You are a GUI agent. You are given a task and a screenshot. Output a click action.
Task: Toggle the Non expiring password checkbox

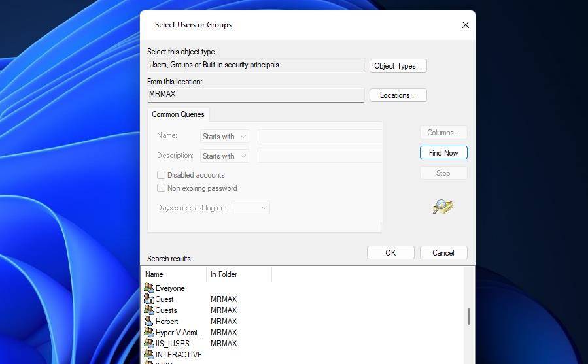click(x=162, y=188)
